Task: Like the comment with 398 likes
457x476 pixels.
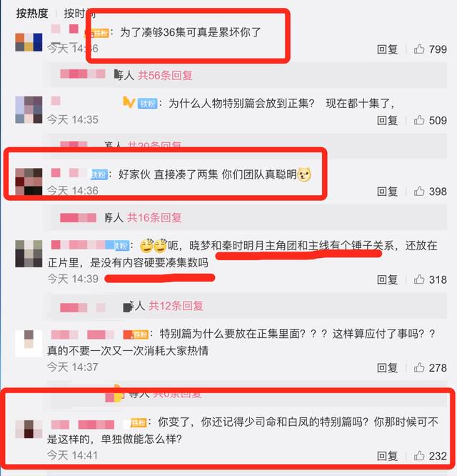Action: pyautogui.click(x=419, y=192)
